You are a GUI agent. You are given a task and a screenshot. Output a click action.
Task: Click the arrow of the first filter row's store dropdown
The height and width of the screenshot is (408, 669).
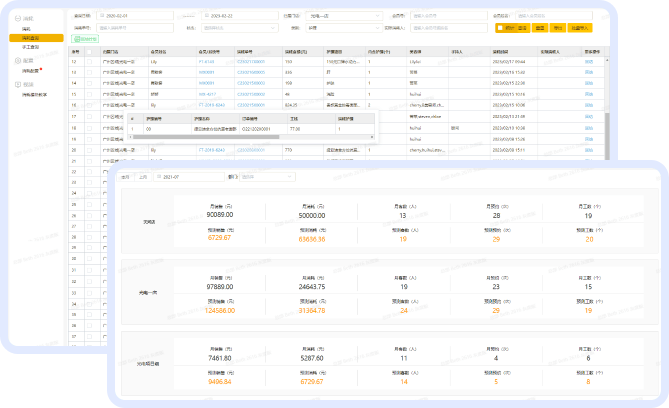[x=377, y=16]
